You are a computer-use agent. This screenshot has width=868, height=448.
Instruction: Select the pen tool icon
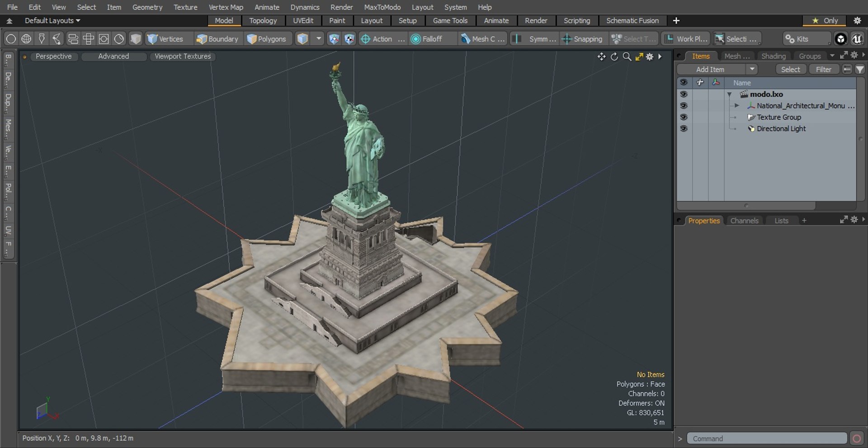(x=42, y=39)
